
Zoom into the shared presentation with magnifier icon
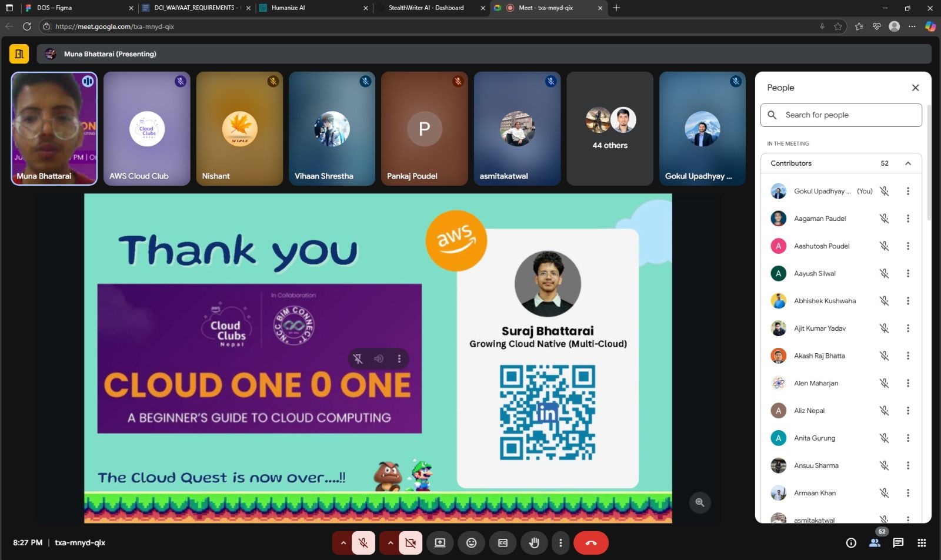[x=699, y=502]
